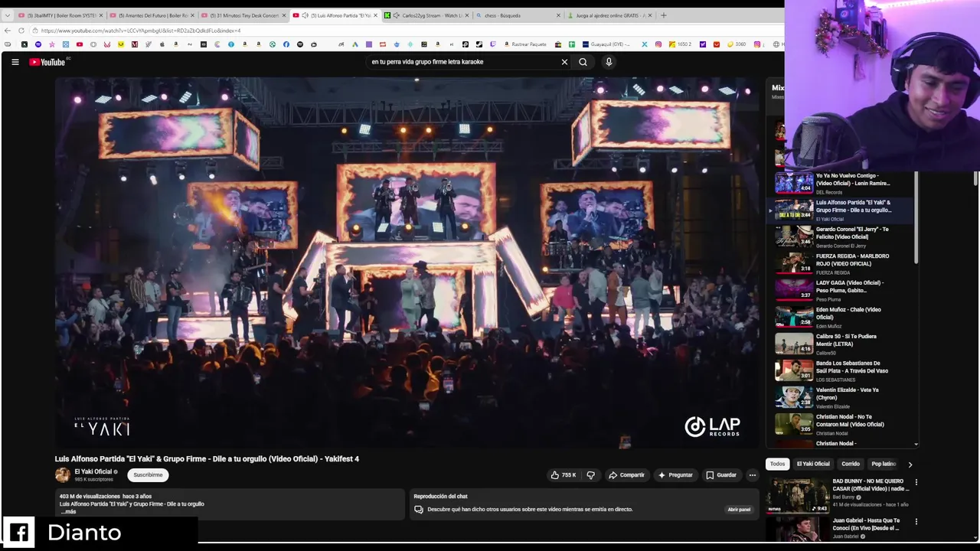Open chat replay with Abrir panel
Screen dimensions: 980x551
point(739,510)
